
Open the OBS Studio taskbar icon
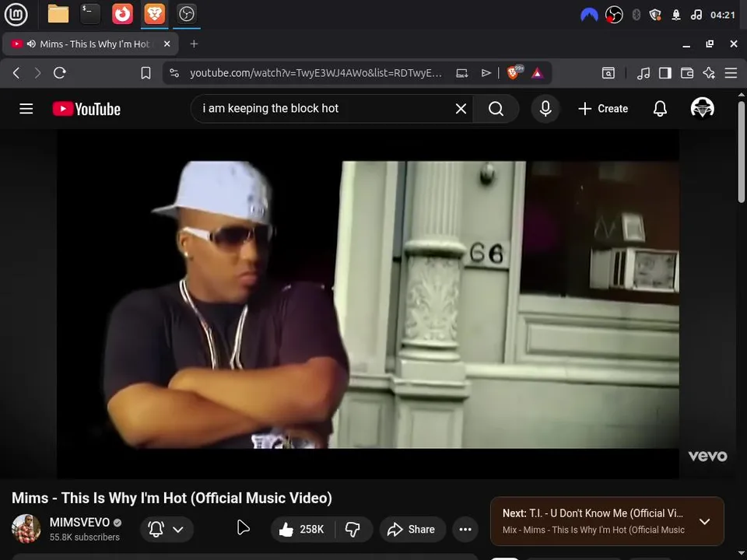click(186, 14)
